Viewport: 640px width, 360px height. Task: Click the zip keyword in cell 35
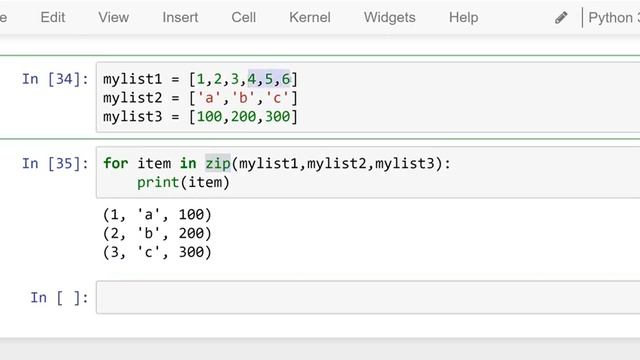[x=218, y=163]
